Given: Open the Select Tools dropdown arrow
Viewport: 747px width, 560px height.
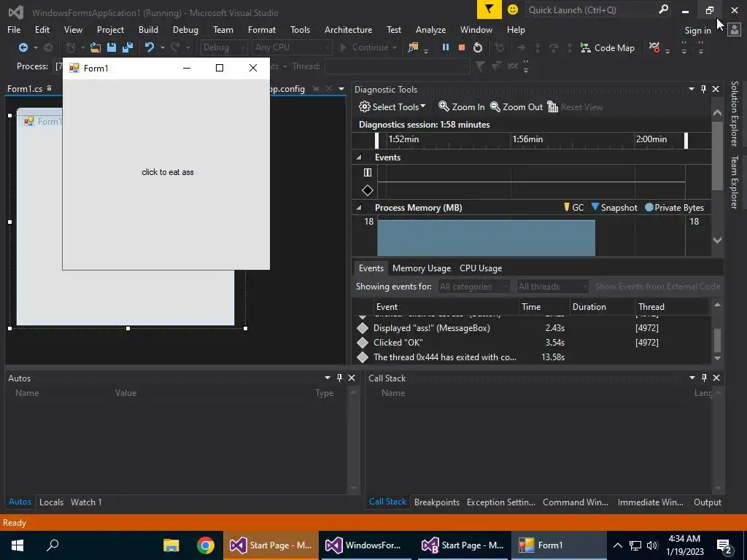Looking at the screenshot, I should point(422,106).
